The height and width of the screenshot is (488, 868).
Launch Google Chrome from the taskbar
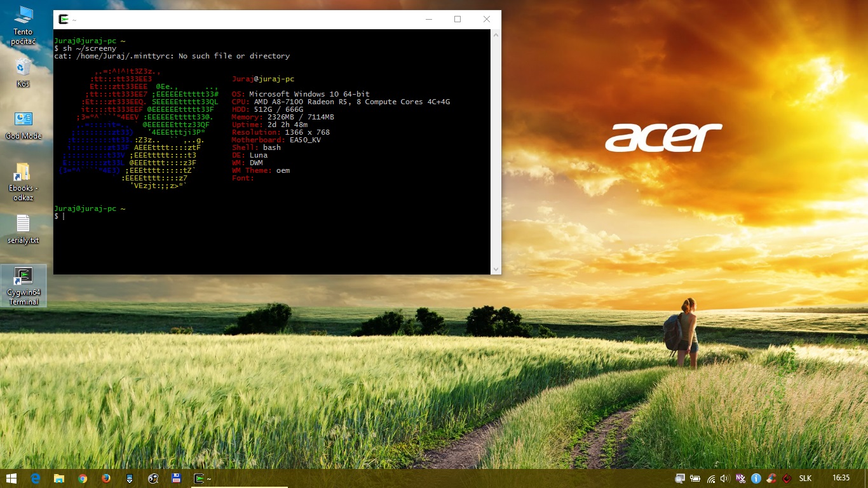point(83,478)
